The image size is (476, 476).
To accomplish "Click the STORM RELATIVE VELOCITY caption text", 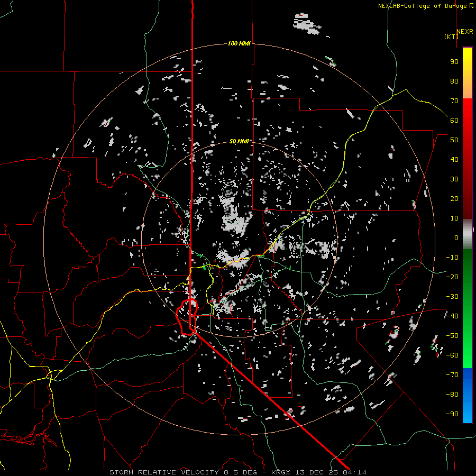I will [x=164, y=472].
